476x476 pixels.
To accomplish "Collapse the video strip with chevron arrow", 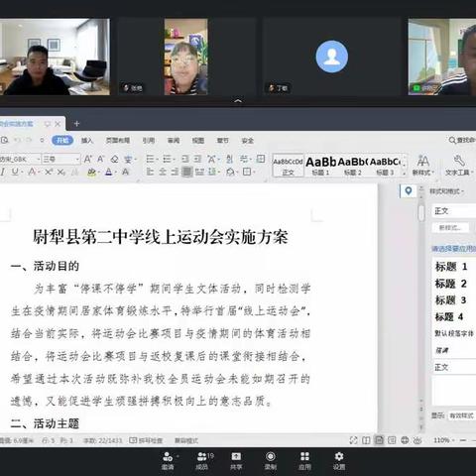I will tap(238, 101).
